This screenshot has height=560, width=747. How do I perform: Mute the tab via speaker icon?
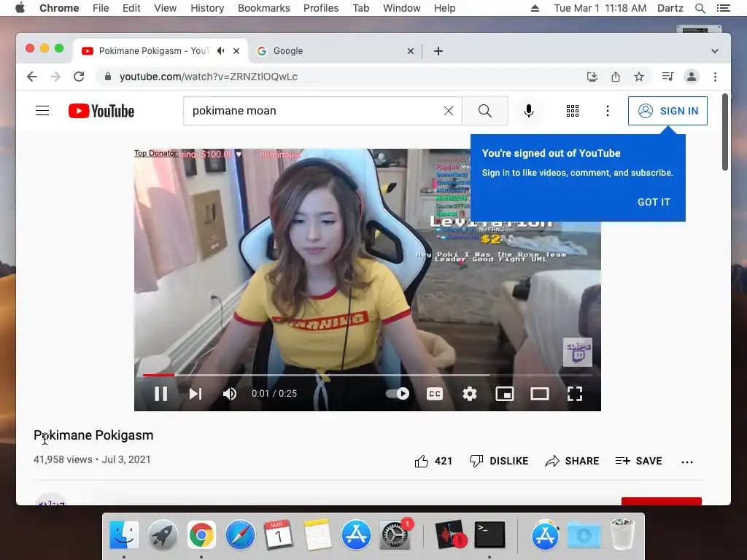coord(220,50)
